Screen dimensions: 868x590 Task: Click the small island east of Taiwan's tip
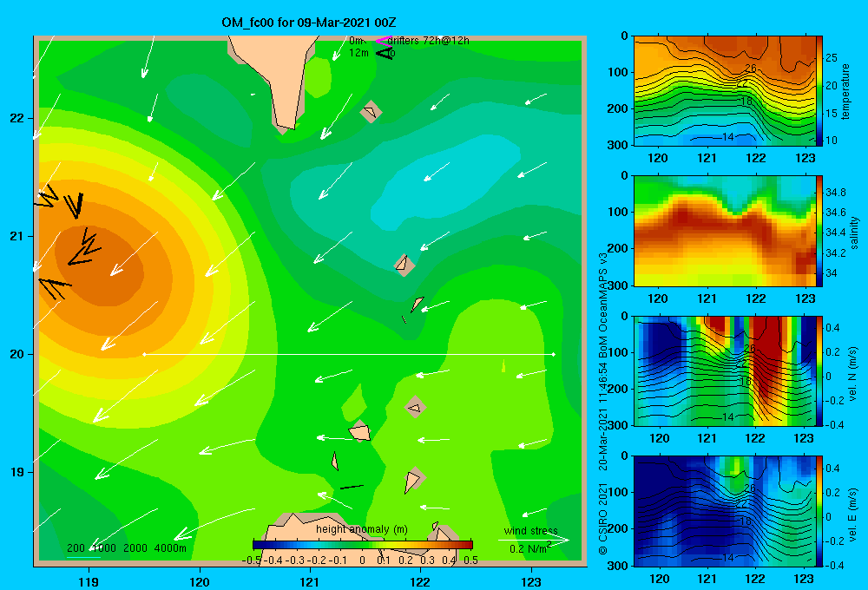coord(371,112)
